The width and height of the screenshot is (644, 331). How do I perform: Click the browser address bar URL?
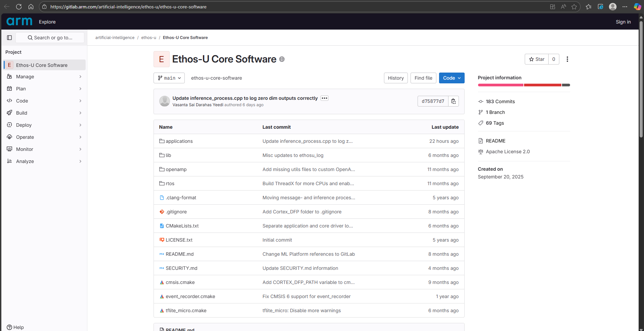pos(128,7)
